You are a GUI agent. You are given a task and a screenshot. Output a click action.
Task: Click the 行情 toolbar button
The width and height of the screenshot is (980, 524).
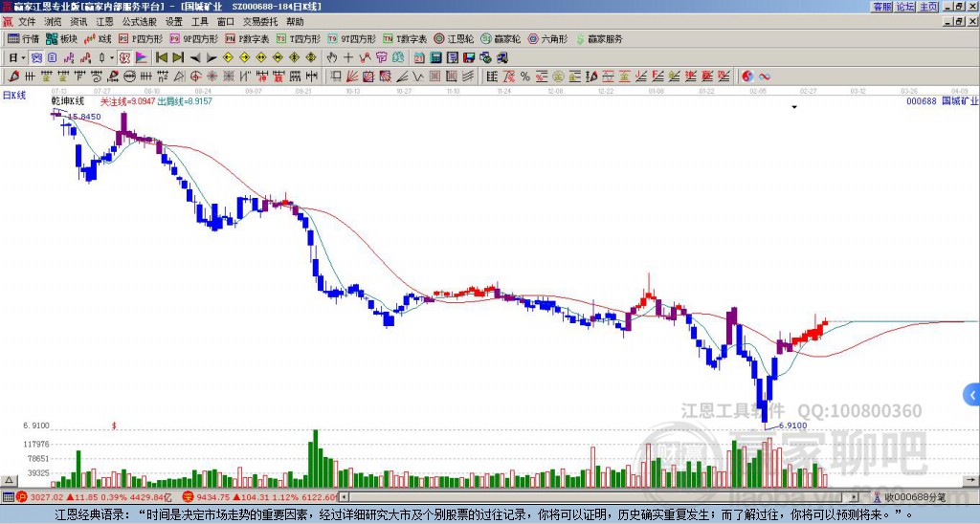click(x=24, y=38)
